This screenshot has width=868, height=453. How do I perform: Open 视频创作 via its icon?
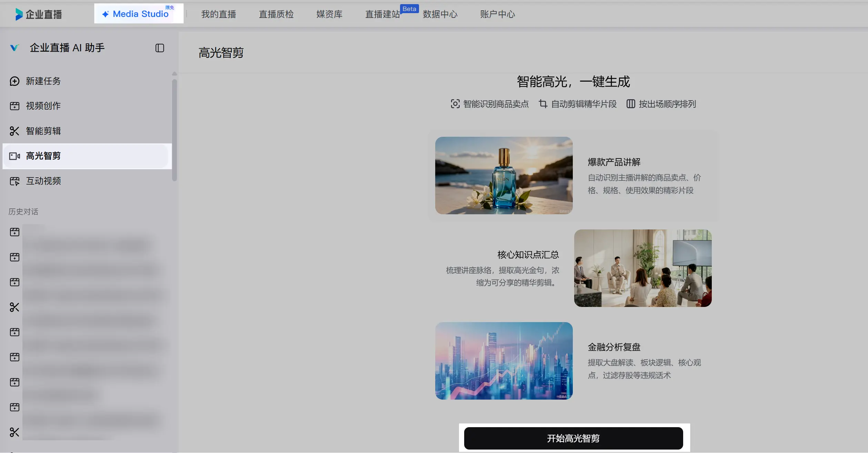point(14,106)
